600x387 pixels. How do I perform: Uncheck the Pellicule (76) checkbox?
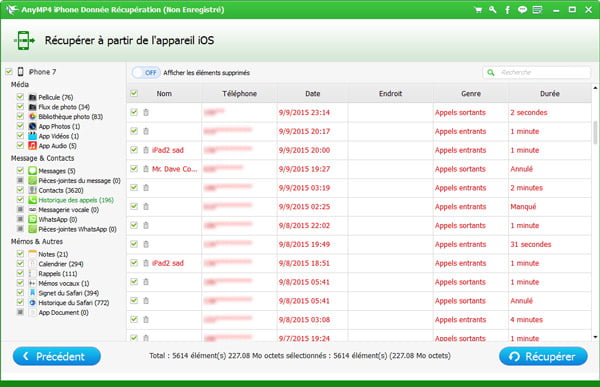click(20, 97)
